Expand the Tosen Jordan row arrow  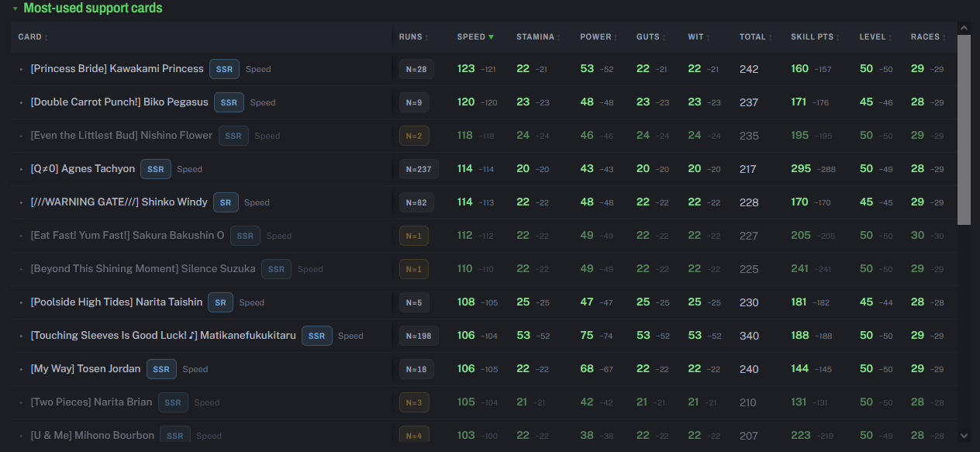[x=22, y=369]
